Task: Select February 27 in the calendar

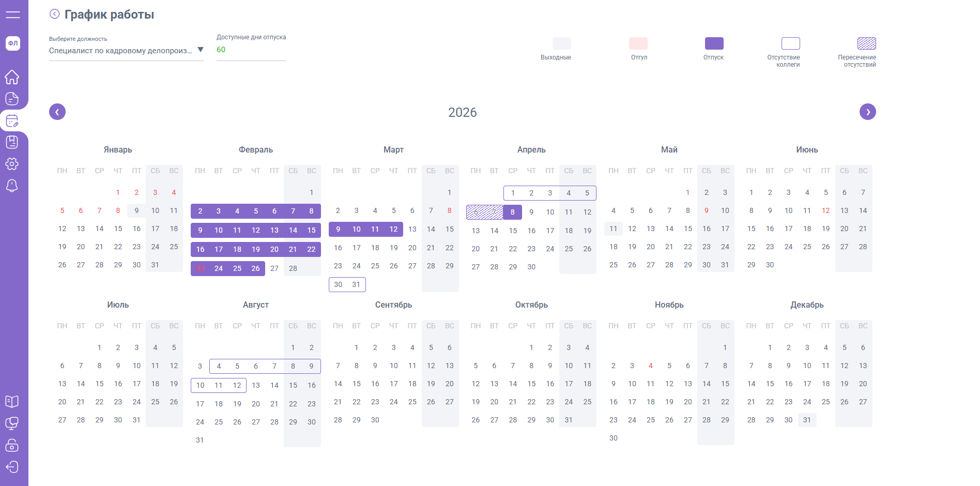Action: (x=274, y=268)
